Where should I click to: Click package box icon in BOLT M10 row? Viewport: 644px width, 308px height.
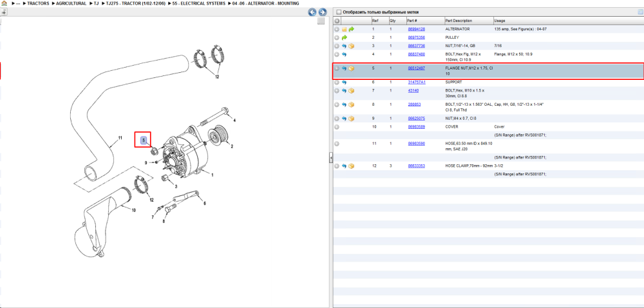pyautogui.click(x=351, y=91)
